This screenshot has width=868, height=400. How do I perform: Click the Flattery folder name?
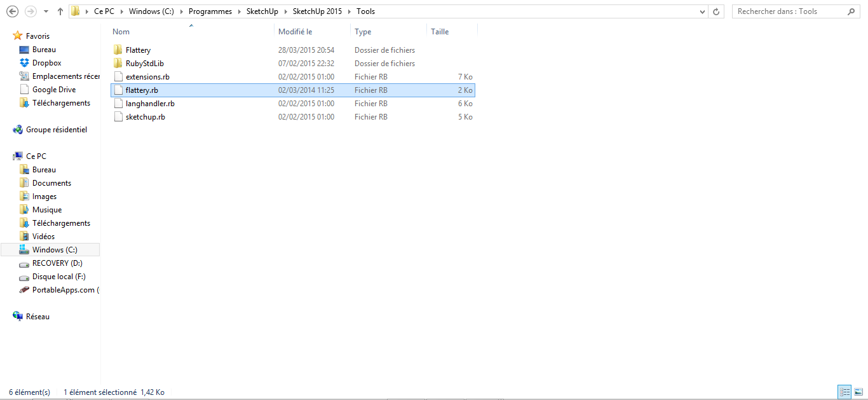pos(138,50)
